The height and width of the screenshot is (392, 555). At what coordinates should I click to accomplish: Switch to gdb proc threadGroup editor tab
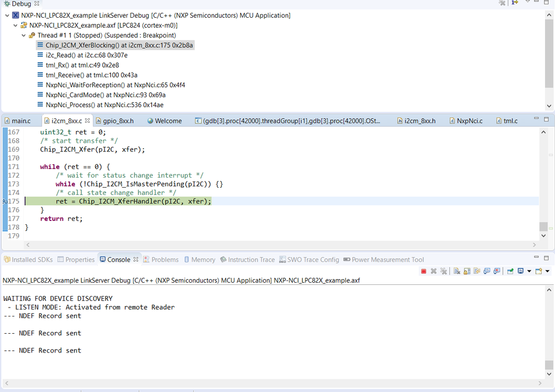click(288, 121)
